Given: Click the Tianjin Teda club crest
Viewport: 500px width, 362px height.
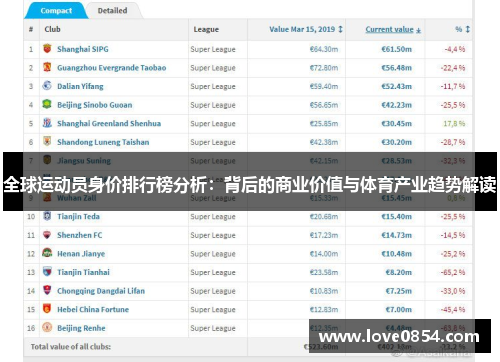Looking at the screenshot, I should [47, 216].
